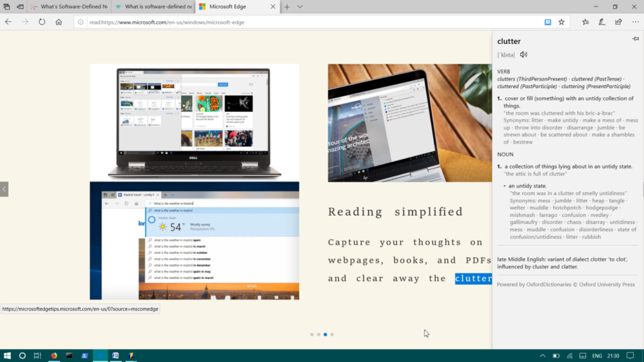
Task: Open touch keyboard tray icon
Action: (583, 356)
